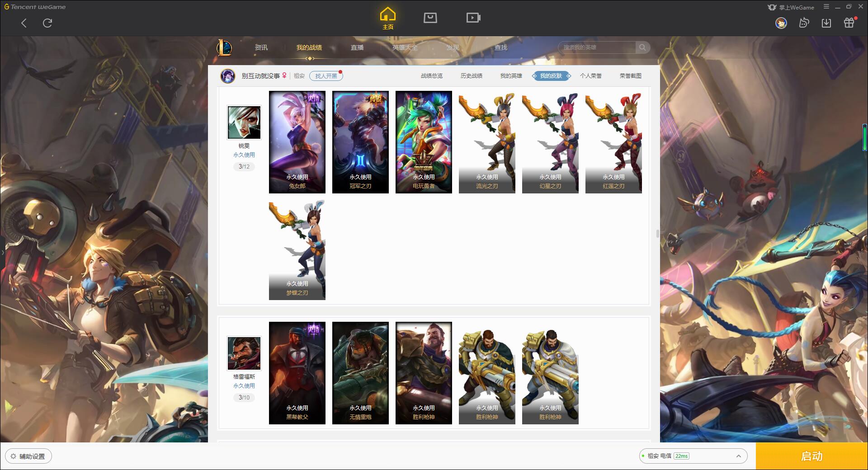The image size is (868, 470).
Task: Click the 找人开黑 button
Action: (x=326, y=76)
